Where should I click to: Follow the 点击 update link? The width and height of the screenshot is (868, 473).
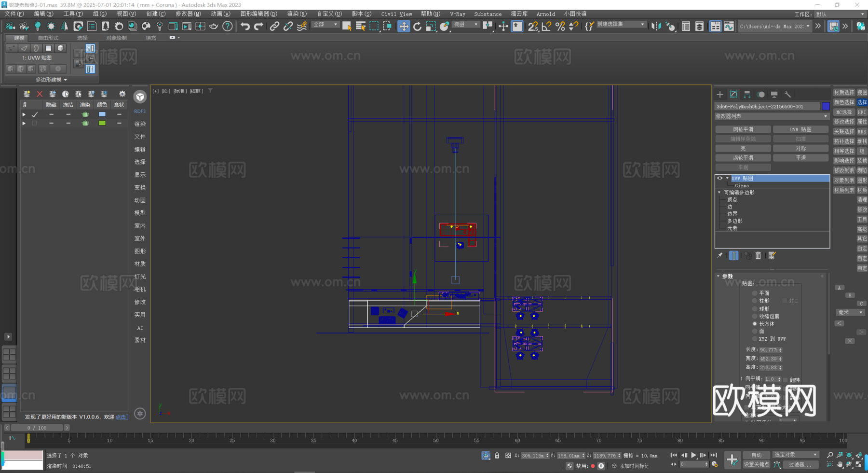pos(122,417)
